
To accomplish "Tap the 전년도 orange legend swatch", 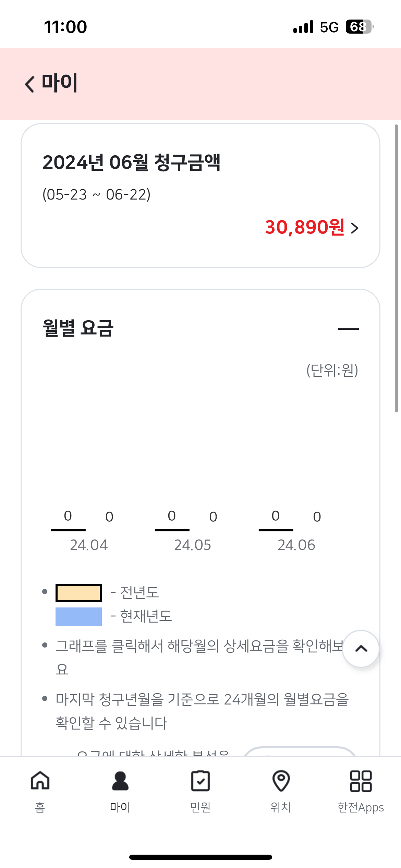I will point(78,593).
